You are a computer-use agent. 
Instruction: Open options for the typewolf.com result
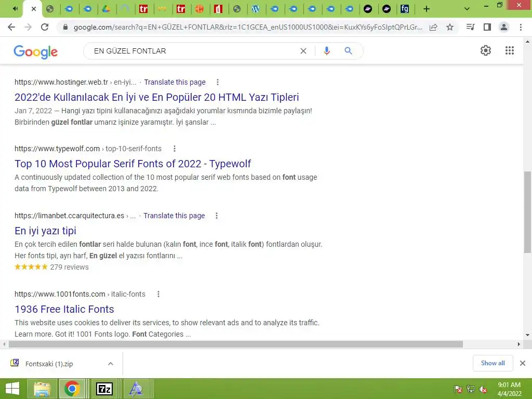[x=175, y=149]
